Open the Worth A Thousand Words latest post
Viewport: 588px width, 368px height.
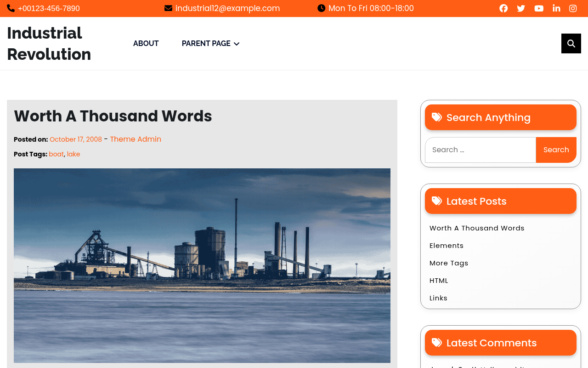(x=477, y=228)
